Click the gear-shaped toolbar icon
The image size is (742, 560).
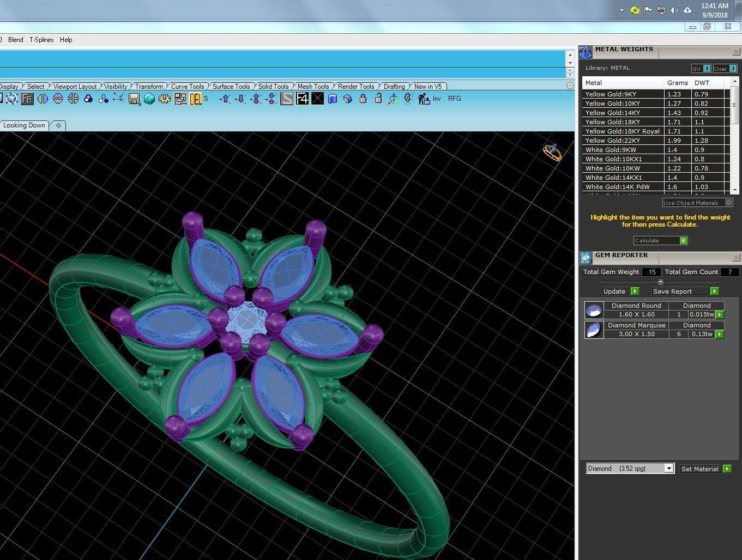tap(165, 99)
